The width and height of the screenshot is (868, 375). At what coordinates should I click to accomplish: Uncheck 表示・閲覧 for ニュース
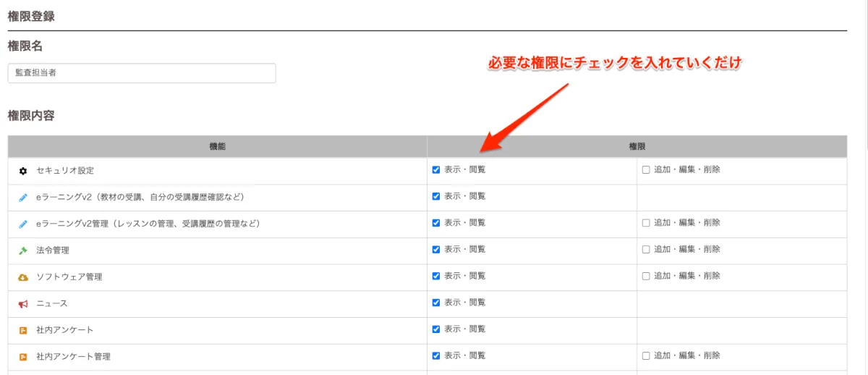pos(436,303)
